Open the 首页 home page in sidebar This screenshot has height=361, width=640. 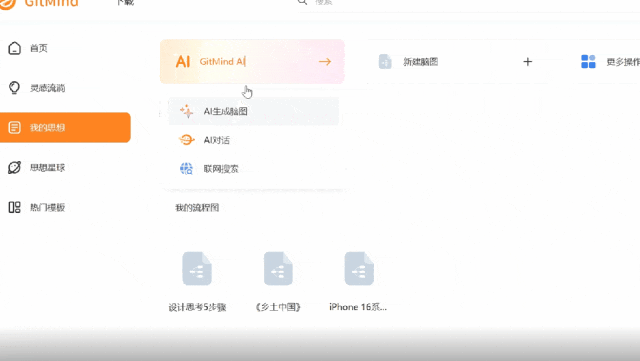[x=39, y=48]
